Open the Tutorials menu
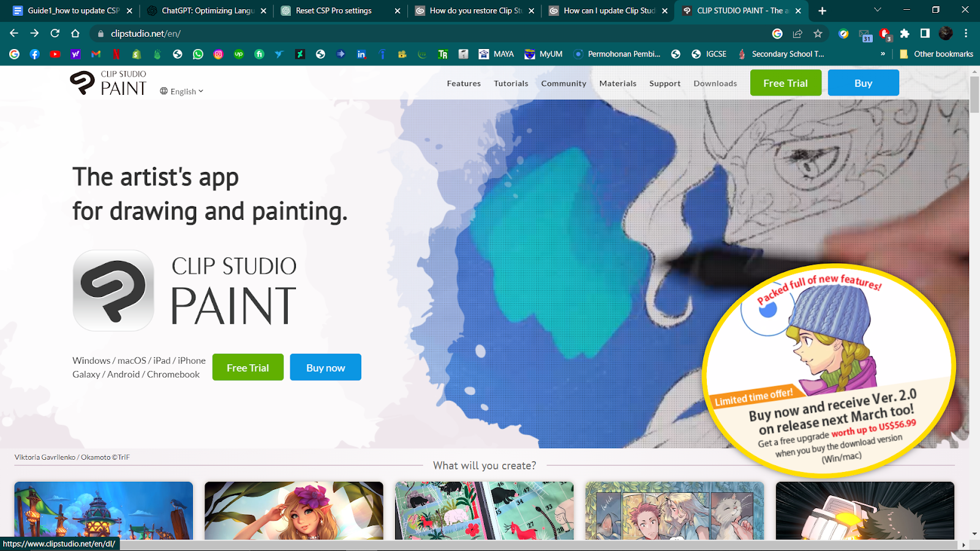Viewport: 980px width, 551px height. [511, 83]
